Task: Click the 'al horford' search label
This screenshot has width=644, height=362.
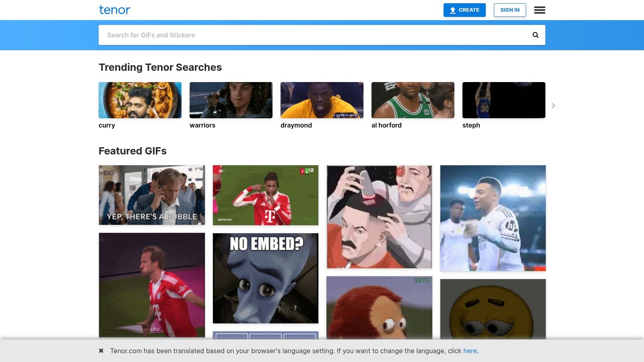Action: [x=386, y=125]
